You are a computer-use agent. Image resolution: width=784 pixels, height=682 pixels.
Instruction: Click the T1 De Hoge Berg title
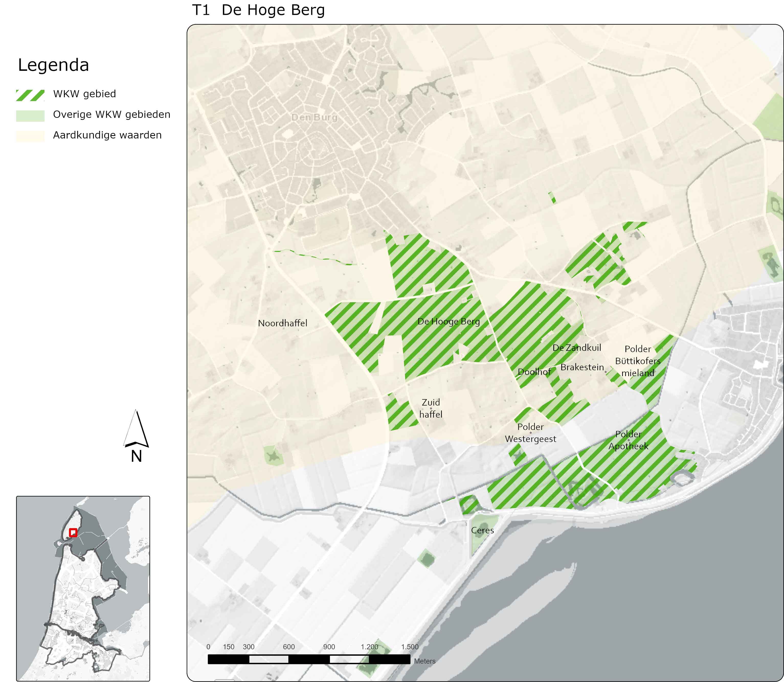pos(258,10)
